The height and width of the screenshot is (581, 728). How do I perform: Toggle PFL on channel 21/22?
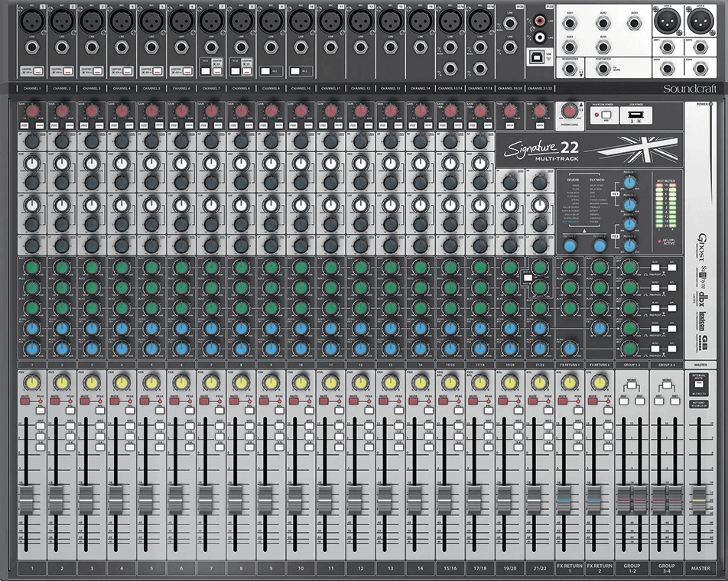click(548, 411)
